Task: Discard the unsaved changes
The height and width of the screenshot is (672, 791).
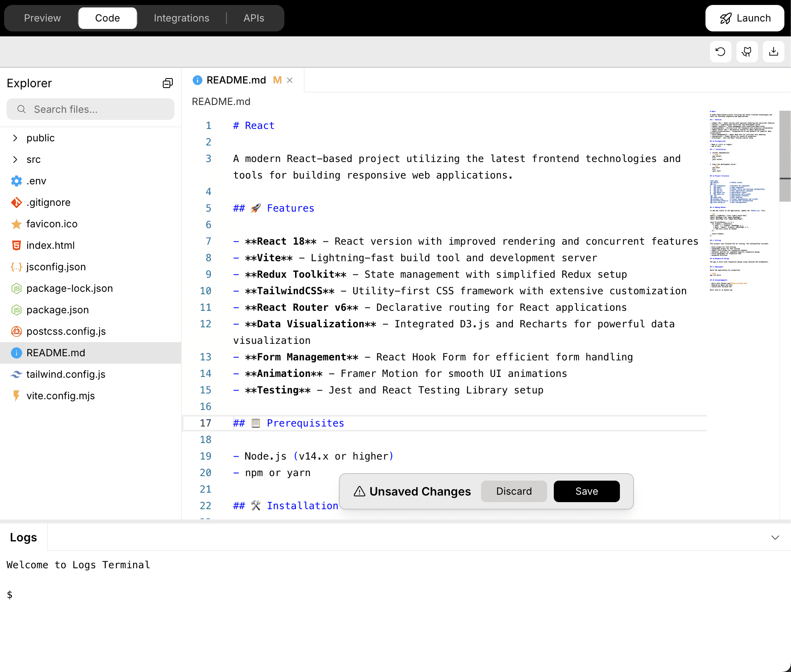Action: pos(513,491)
